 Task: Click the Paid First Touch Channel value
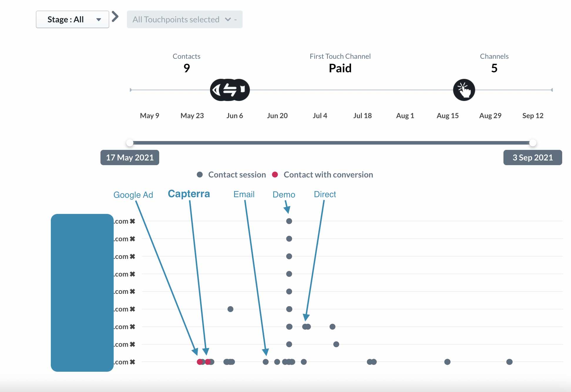coord(340,68)
